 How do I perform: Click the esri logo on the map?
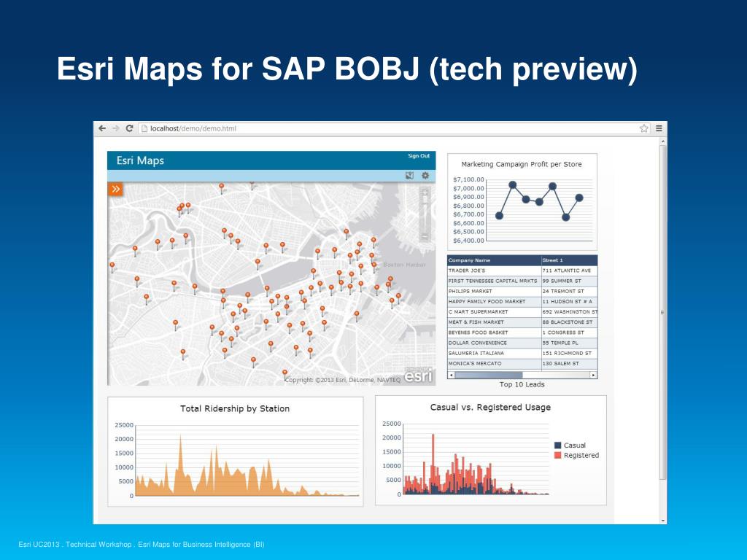(418, 376)
